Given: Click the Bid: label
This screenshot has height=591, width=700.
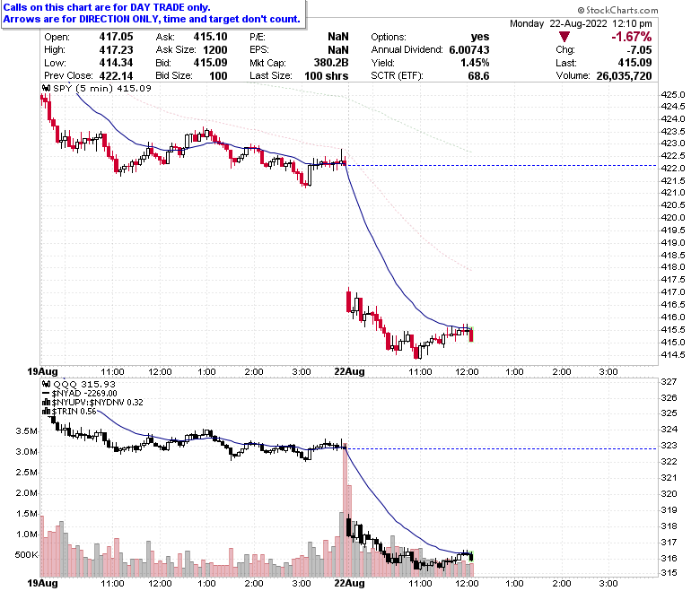Looking at the screenshot, I should (164, 63).
